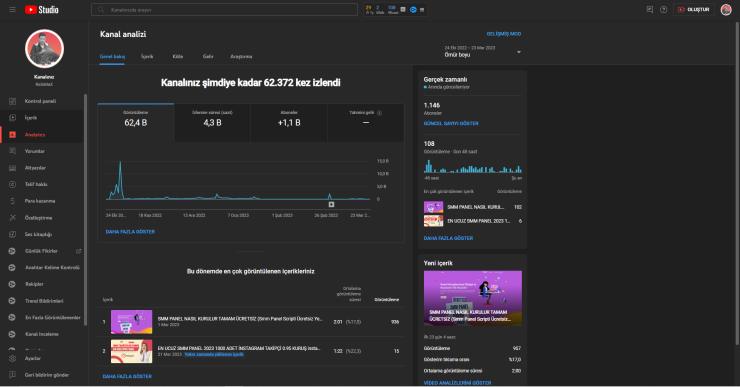Click the 1.146 Aboneler realtime count
Screen dimensions: 740x387
(x=432, y=105)
